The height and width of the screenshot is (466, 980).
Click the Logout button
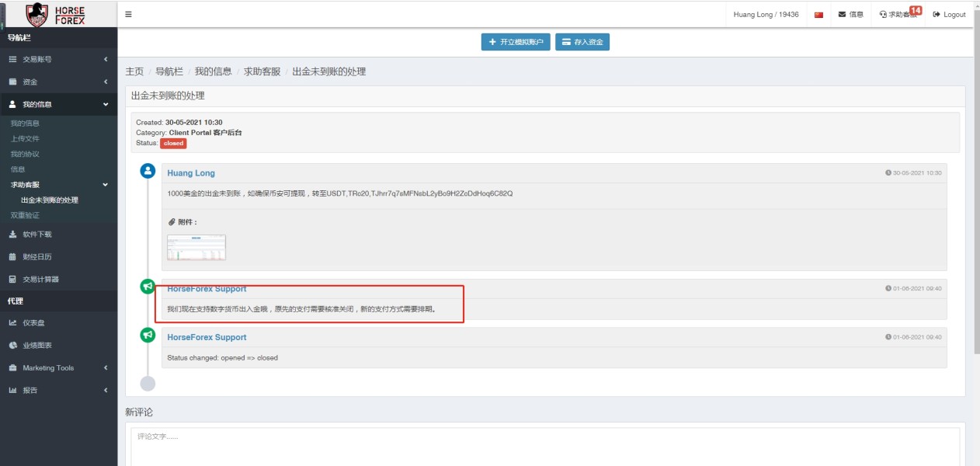949,15
